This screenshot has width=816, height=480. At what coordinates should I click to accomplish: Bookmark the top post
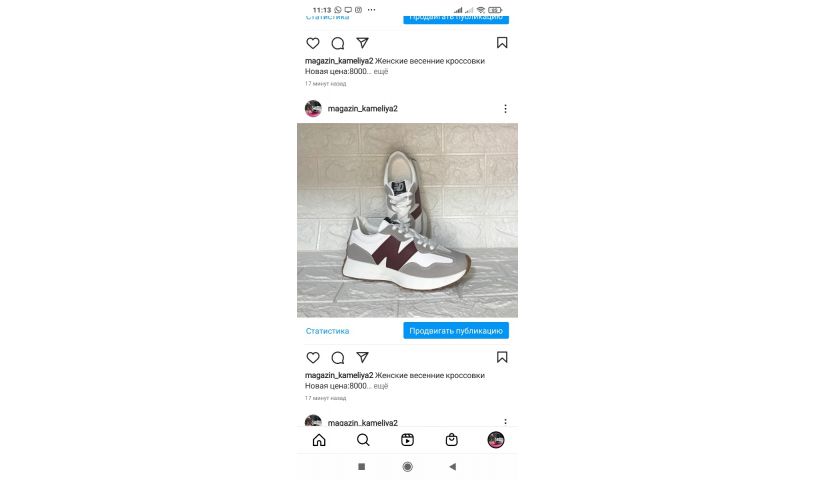tap(502, 43)
